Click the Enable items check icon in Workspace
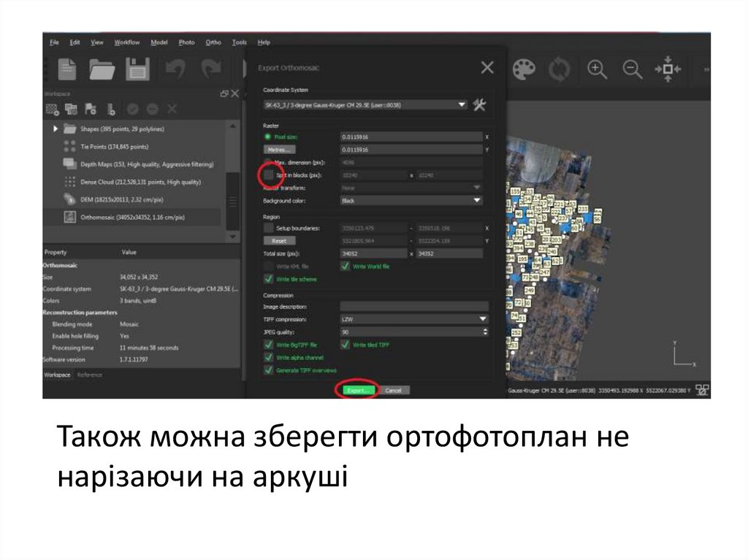Viewport: 748px width, 560px height. click(x=133, y=110)
